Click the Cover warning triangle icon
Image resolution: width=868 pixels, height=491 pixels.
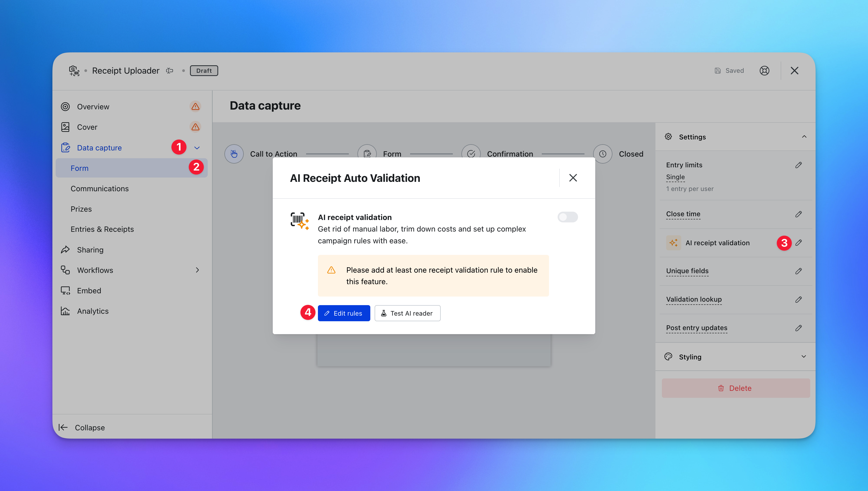point(195,127)
